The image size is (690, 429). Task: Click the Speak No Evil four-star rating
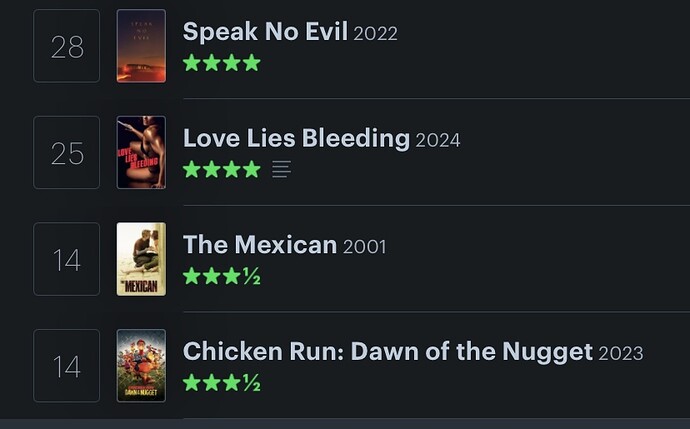[x=222, y=63]
